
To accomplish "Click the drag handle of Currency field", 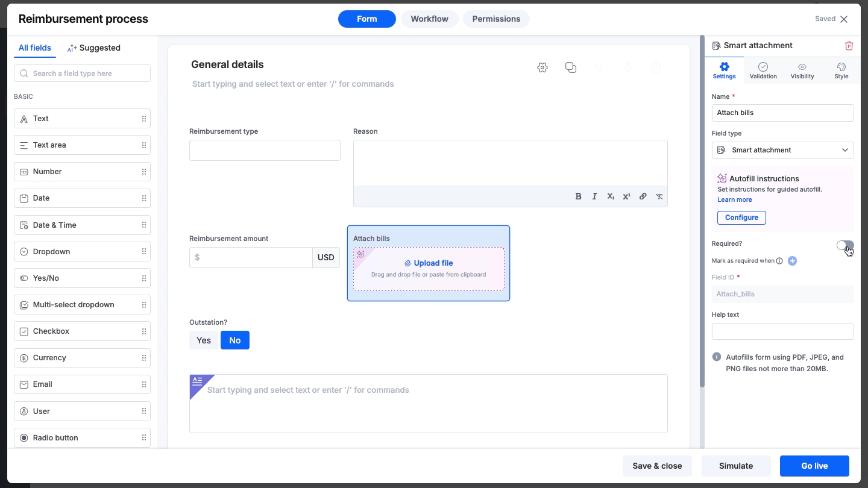I will tap(144, 358).
